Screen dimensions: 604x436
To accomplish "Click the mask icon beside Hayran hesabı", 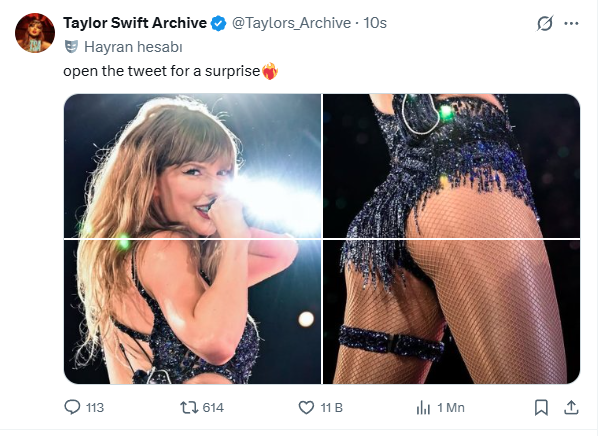I will tap(70, 46).
